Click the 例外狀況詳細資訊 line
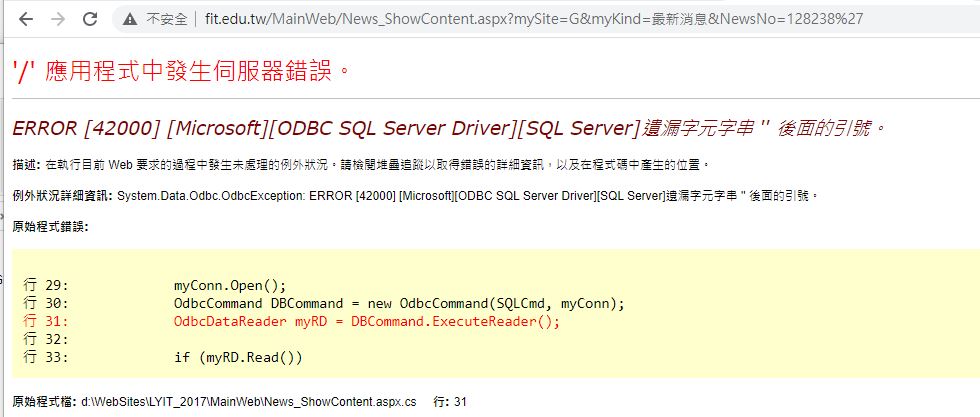 point(415,196)
